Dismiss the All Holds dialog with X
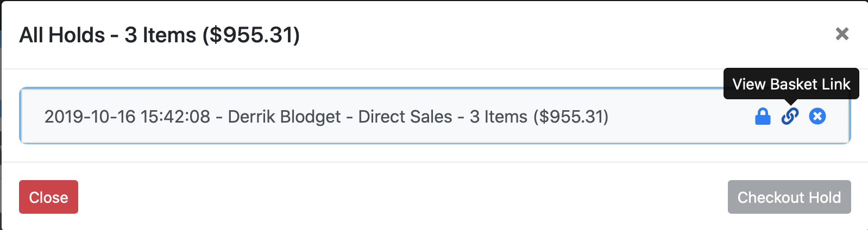Screen dimensions: 868x230 (x=842, y=34)
